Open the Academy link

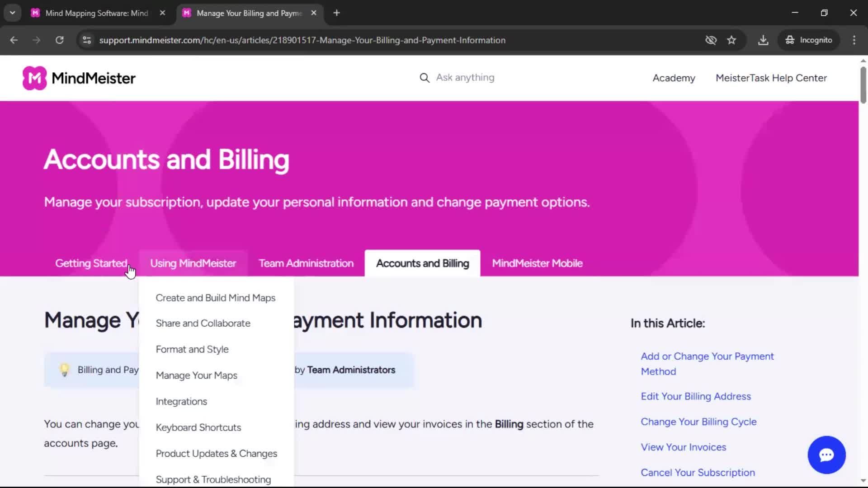point(674,78)
